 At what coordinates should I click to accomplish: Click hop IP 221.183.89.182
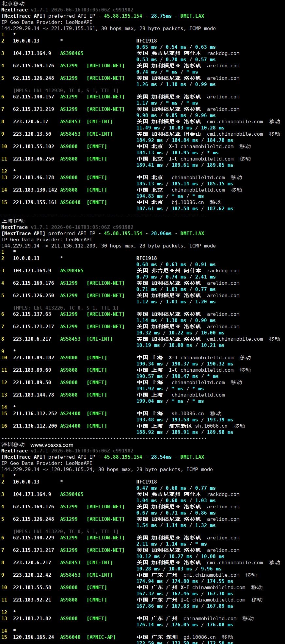coord(34,358)
